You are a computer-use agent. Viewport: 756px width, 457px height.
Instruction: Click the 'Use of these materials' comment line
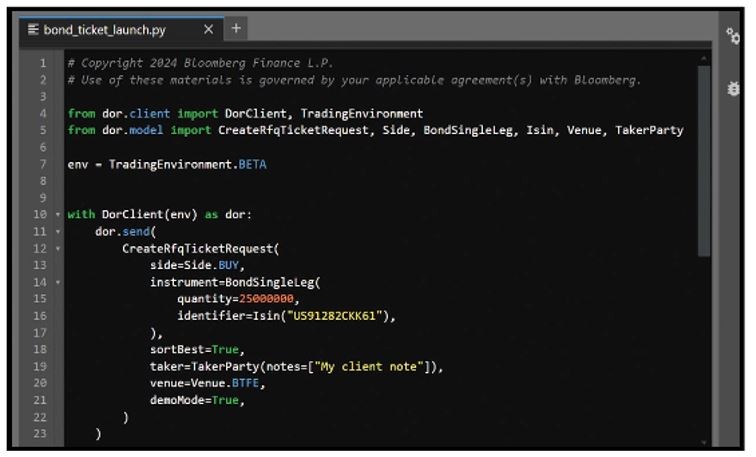pos(354,80)
